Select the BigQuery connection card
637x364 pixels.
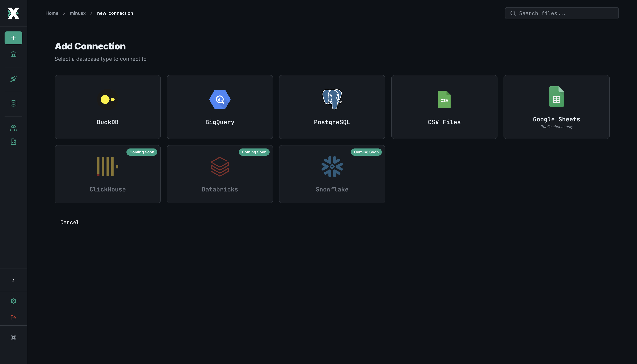click(220, 107)
